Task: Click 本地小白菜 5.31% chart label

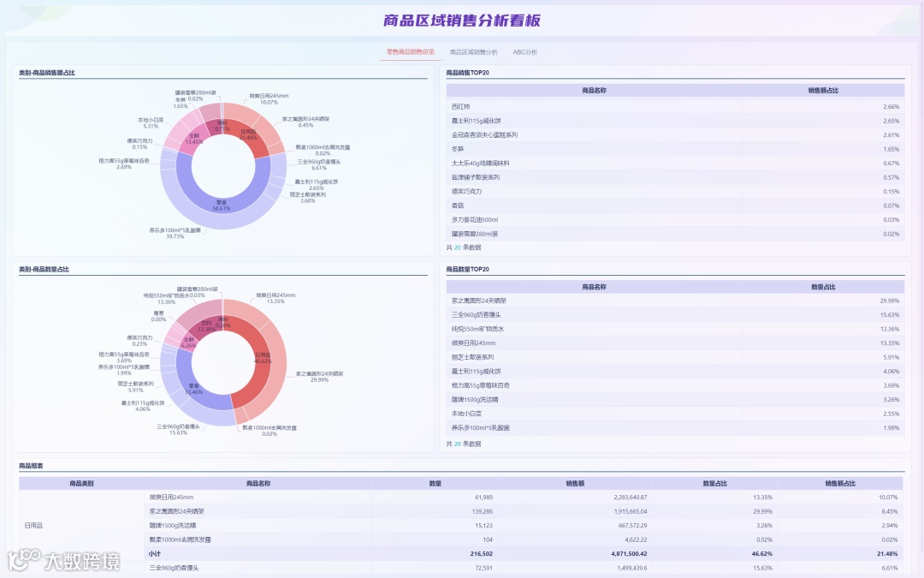Action: tap(151, 122)
